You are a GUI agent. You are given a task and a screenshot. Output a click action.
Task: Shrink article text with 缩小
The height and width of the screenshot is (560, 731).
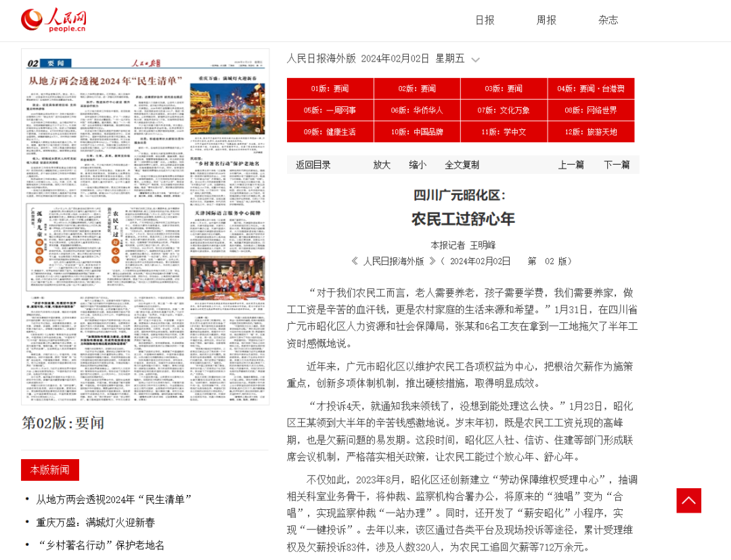point(418,165)
